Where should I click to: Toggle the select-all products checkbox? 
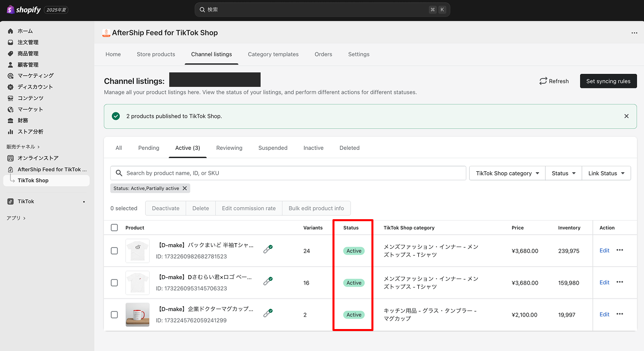pyautogui.click(x=114, y=228)
